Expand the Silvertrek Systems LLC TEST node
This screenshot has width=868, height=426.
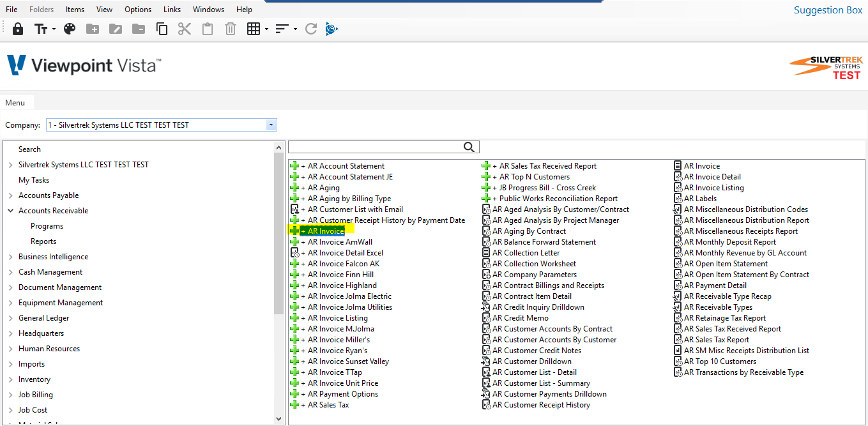coord(10,165)
